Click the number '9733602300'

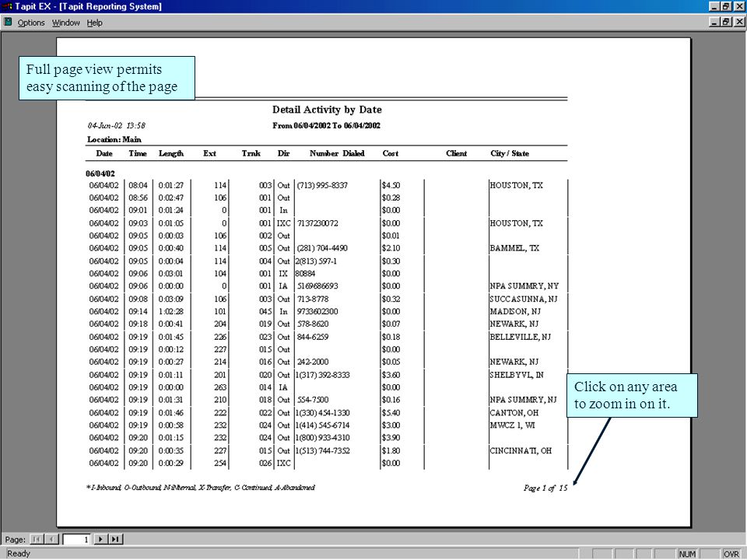click(x=317, y=311)
